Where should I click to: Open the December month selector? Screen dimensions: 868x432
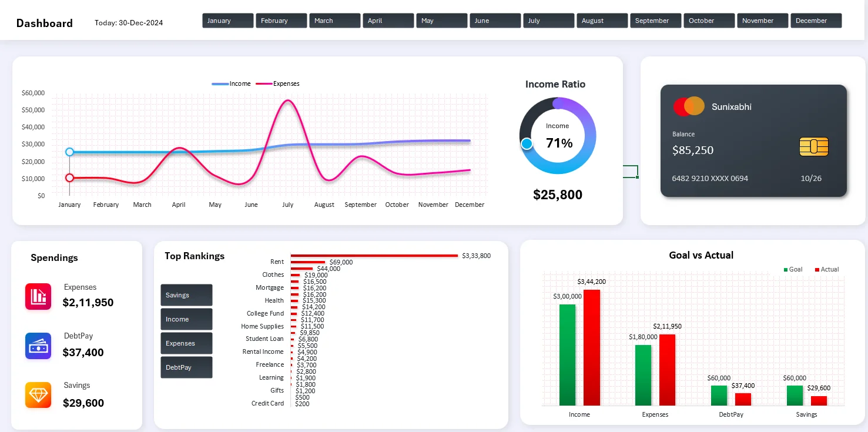tap(816, 20)
